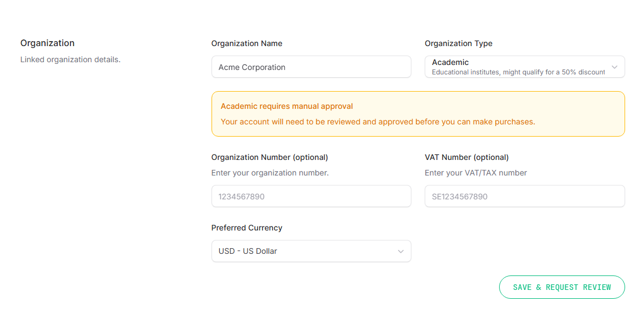Click the 'Organization' section heading
644x321 pixels.
pos(48,43)
